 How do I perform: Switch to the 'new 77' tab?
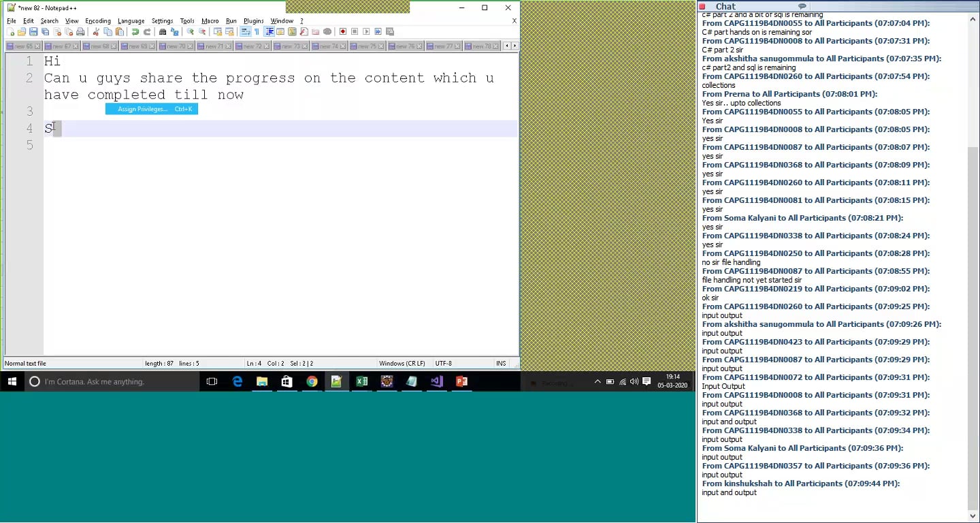click(x=444, y=46)
